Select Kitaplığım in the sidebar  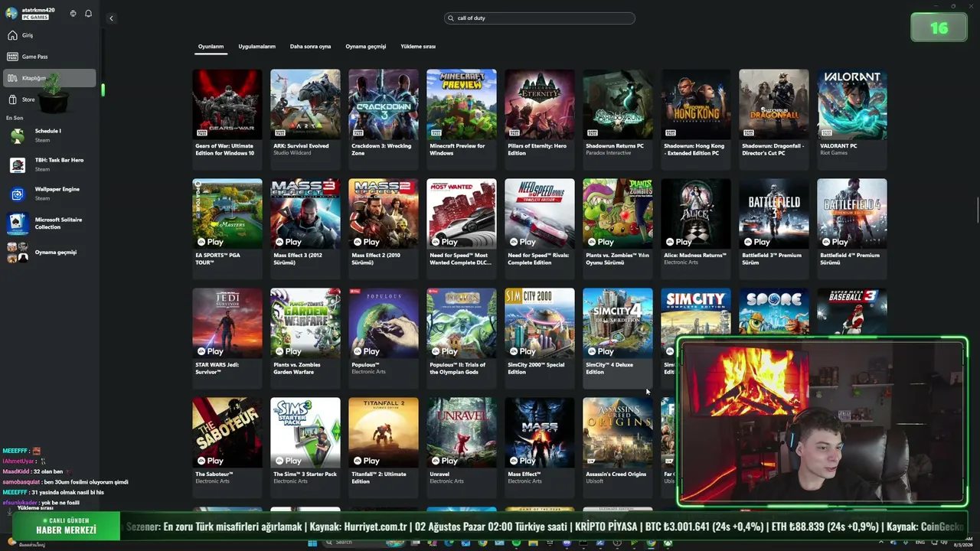click(x=50, y=78)
